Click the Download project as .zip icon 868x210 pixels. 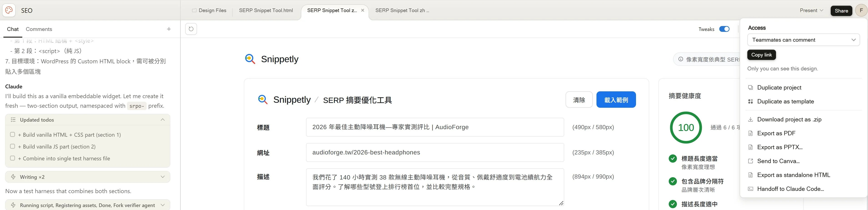point(750,120)
